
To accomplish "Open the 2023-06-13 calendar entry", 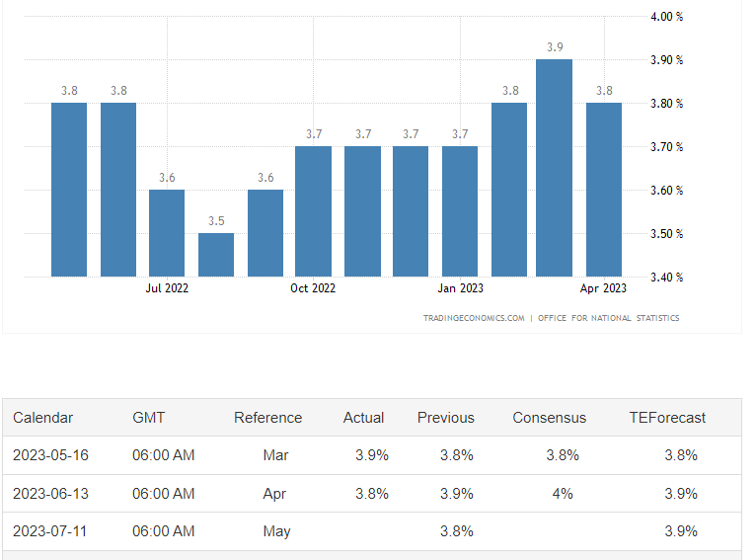I will tap(50, 493).
